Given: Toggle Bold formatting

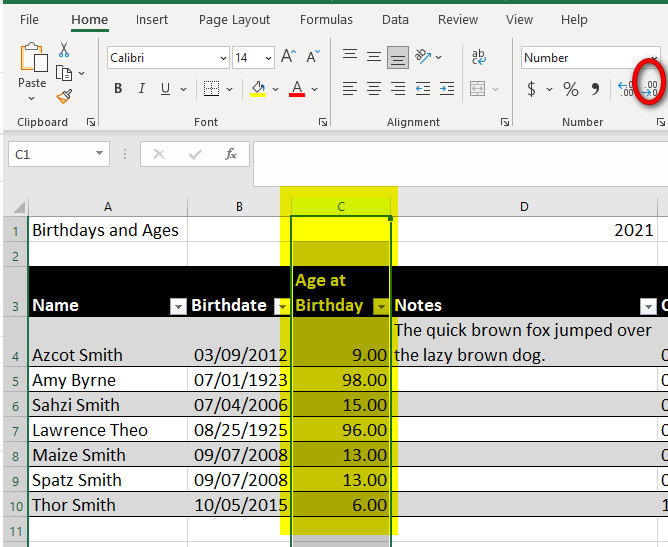Looking at the screenshot, I should point(118,89).
